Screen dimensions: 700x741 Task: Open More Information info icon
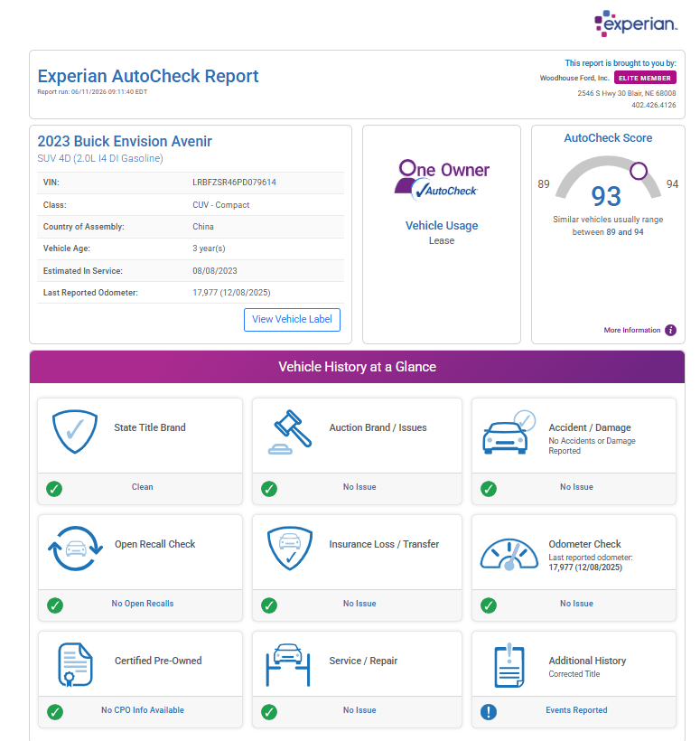(670, 331)
